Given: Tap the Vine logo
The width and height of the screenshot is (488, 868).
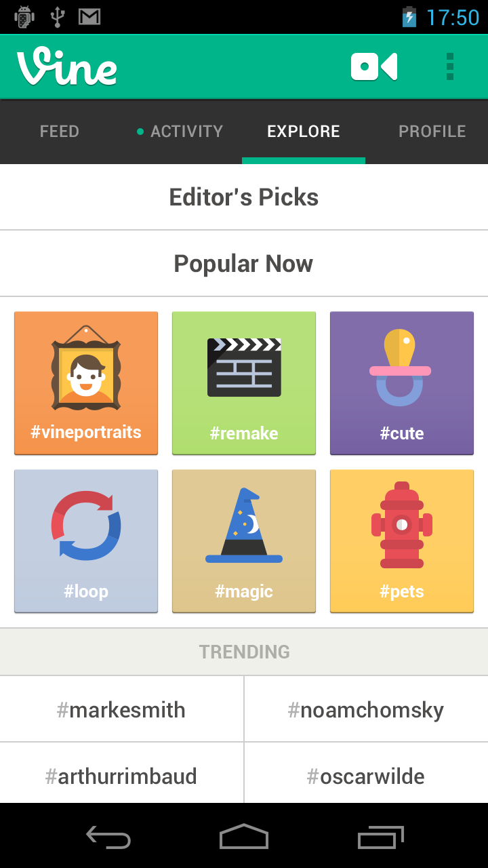Looking at the screenshot, I should [67, 67].
